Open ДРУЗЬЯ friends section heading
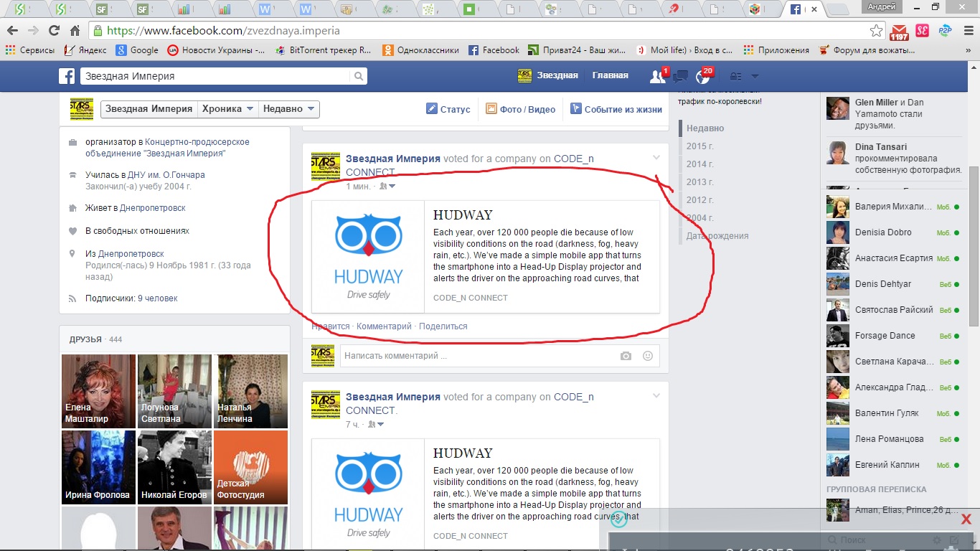980x551 pixels. pyautogui.click(x=85, y=339)
